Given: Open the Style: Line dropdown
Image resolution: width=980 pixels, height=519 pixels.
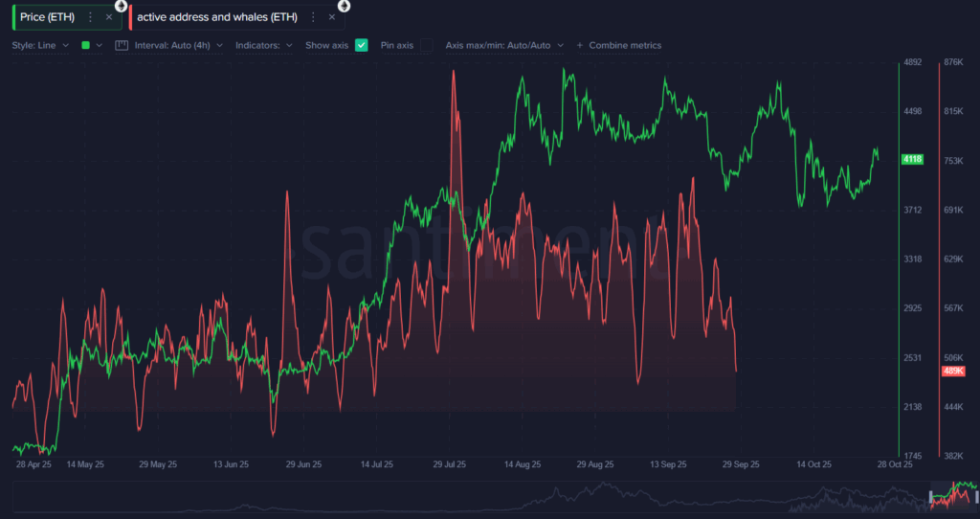Looking at the screenshot, I should pos(39,45).
